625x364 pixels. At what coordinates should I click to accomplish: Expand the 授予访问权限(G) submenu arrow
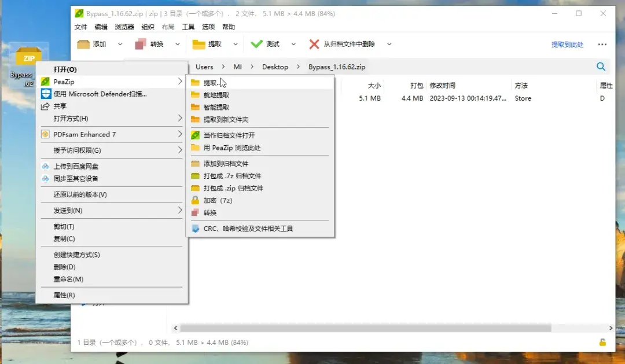pos(180,150)
